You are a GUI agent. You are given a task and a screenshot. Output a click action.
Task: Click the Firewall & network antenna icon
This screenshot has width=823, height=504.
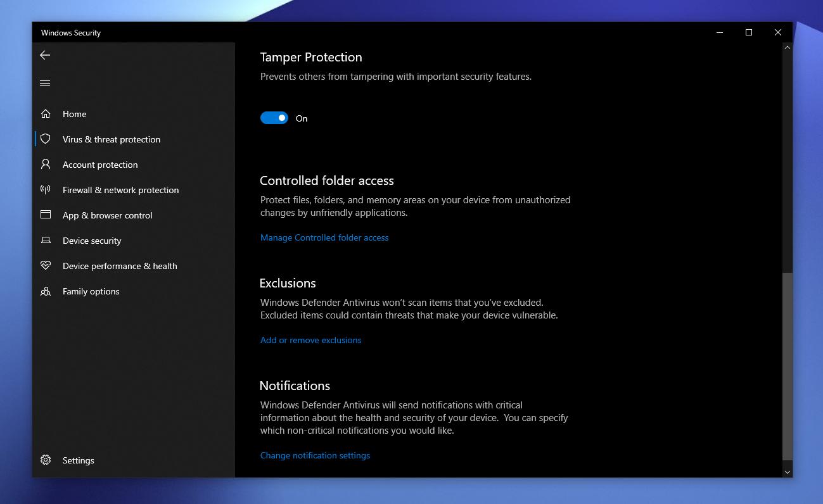coord(46,190)
